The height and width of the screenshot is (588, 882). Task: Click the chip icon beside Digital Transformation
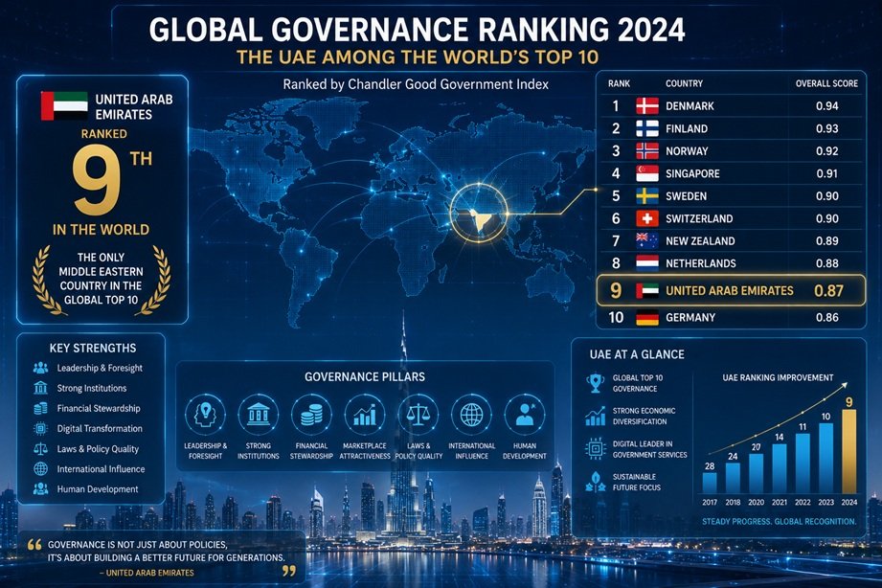tap(40, 429)
